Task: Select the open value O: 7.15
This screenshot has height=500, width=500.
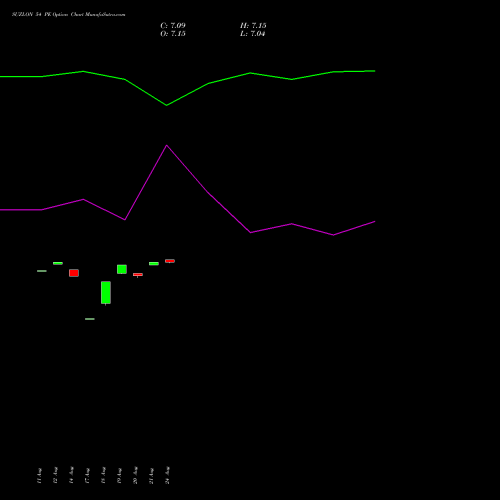Action: (x=173, y=34)
